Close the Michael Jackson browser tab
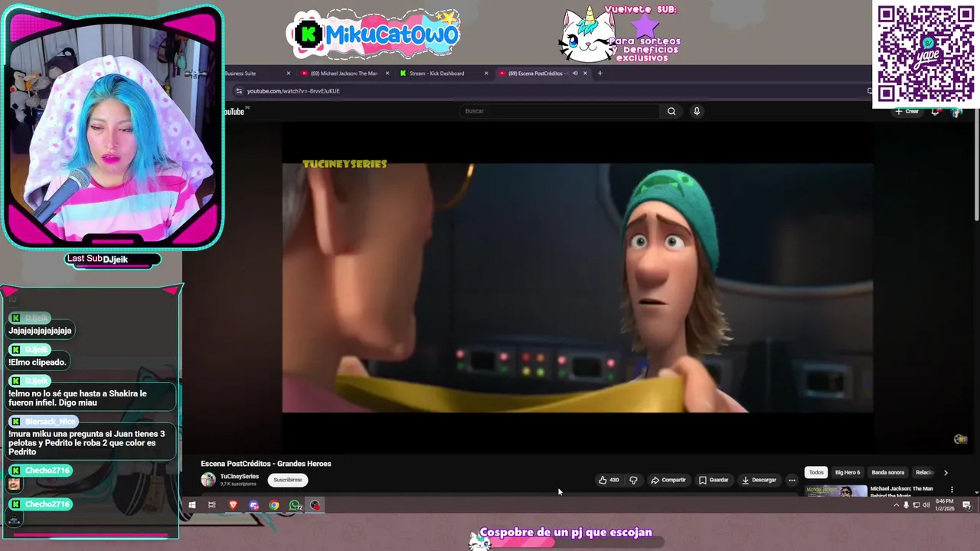 click(x=387, y=73)
